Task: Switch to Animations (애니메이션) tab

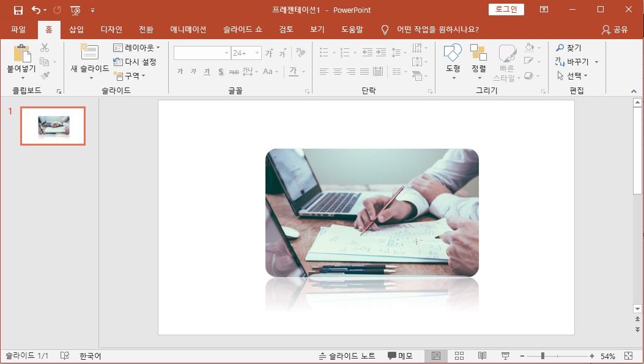Action: (188, 29)
